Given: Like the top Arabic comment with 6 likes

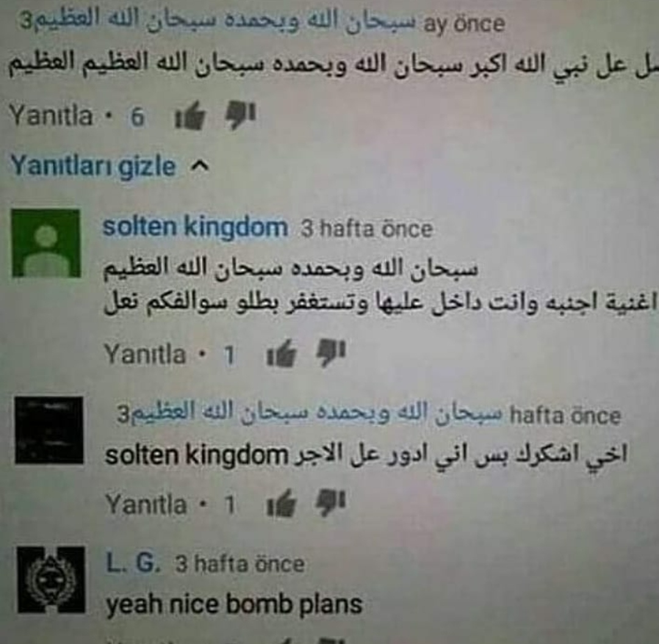Looking at the screenshot, I should [x=190, y=116].
